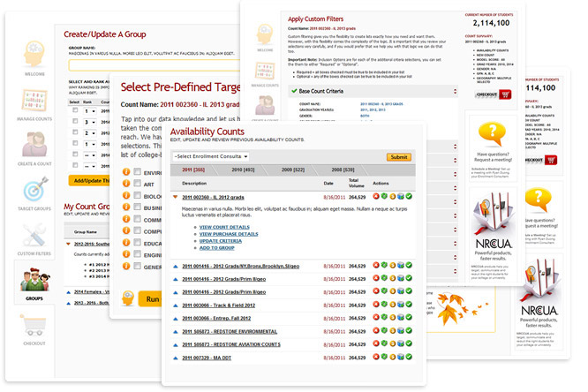Expand the MA DDT row triangle
Image resolution: width=588 pixels, height=392 pixels.
[x=175, y=358]
